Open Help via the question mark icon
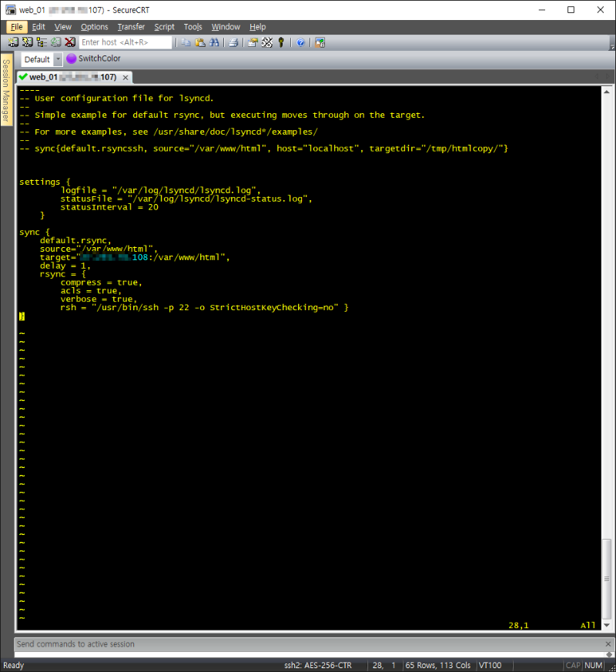The height and width of the screenshot is (672, 616). point(300,43)
